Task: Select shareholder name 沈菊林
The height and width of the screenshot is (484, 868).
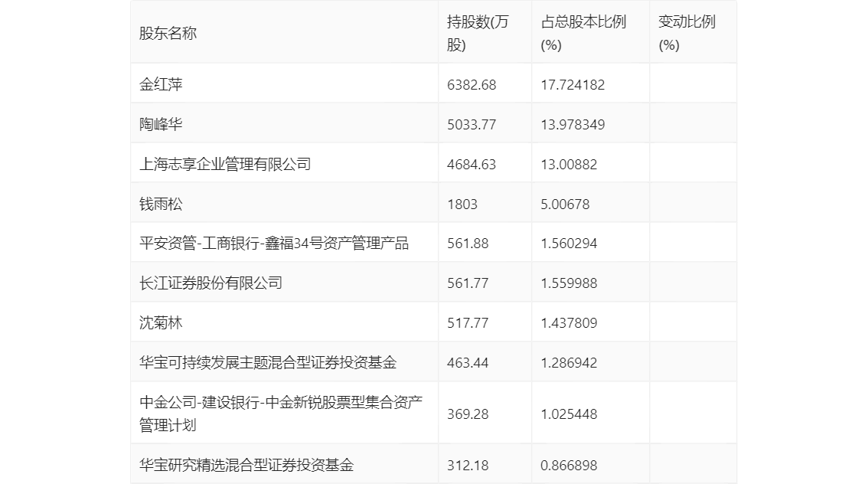Action: click(x=161, y=323)
